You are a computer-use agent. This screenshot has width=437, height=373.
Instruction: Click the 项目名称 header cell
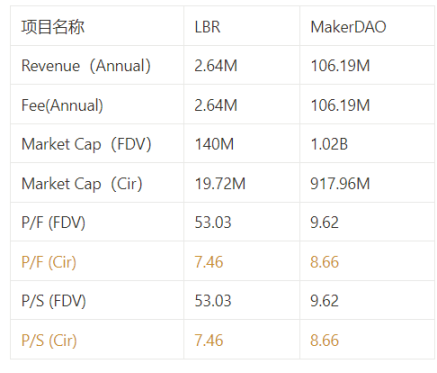(53, 27)
